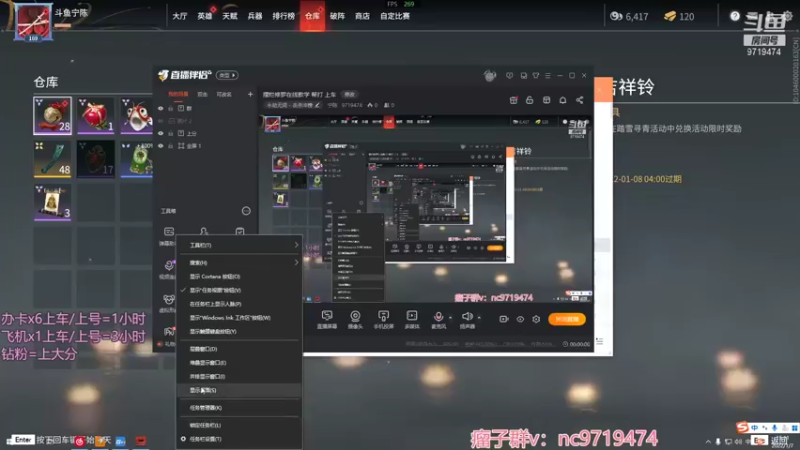Add a new scene with plus icon
Image resolution: width=800 pixels, height=450 pixels.
pyautogui.click(x=250, y=94)
